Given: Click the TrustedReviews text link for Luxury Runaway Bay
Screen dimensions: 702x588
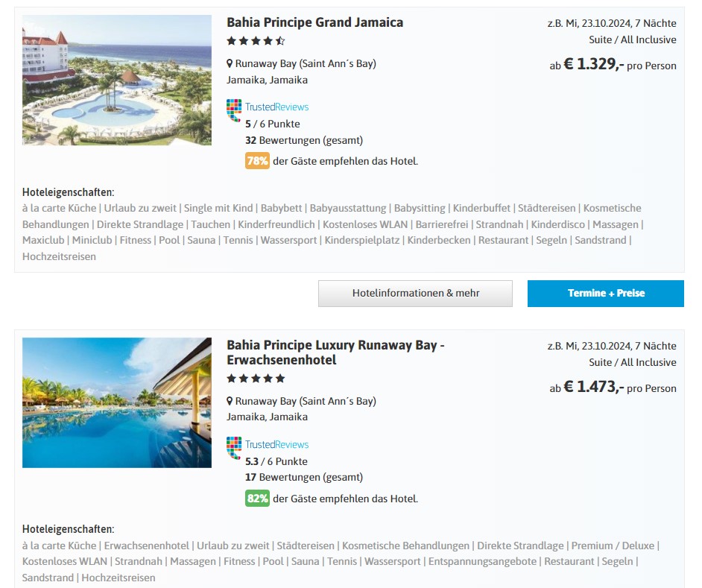Looking at the screenshot, I should 276,445.
